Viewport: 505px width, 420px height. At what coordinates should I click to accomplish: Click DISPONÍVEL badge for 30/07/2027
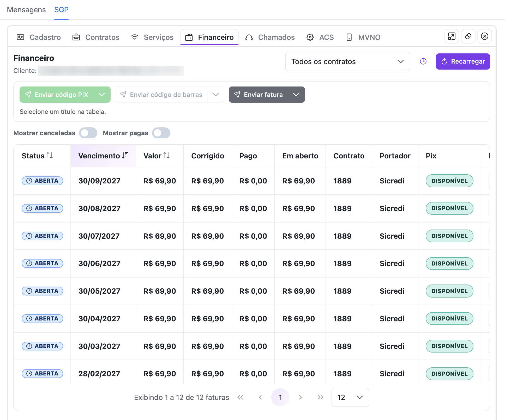pos(449,236)
